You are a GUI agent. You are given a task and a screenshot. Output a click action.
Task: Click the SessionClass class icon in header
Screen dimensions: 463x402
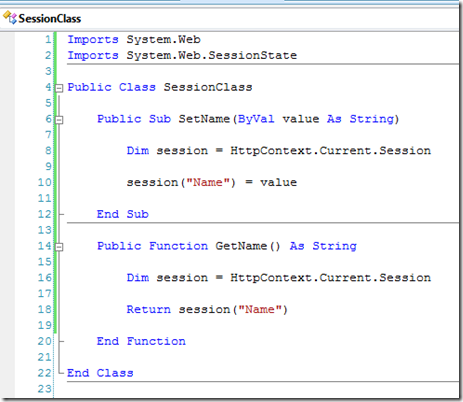(x=10, y=18)
